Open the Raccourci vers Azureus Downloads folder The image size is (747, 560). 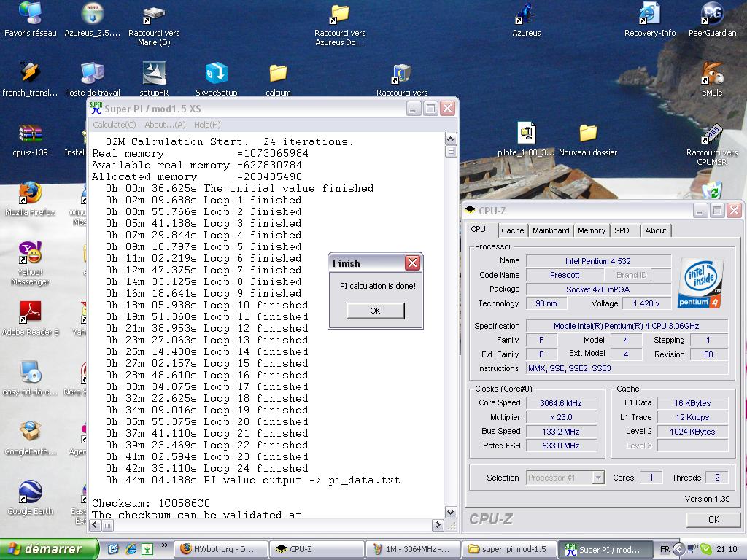tap(340, 25)
